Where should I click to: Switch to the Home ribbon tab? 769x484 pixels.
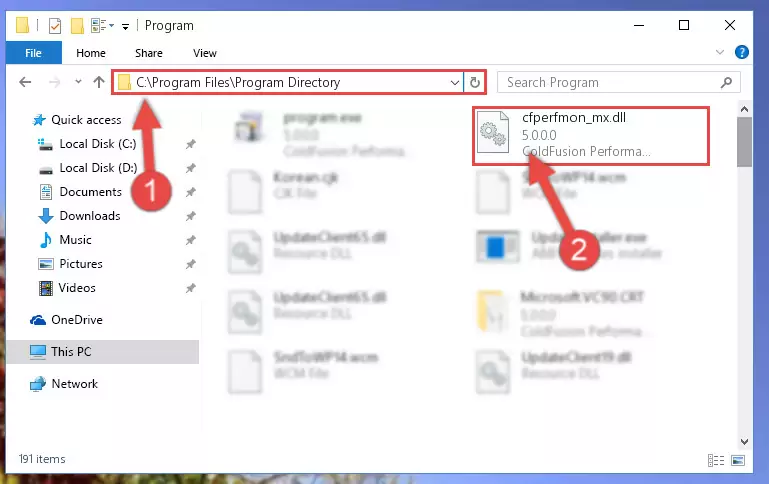(91, 53)
